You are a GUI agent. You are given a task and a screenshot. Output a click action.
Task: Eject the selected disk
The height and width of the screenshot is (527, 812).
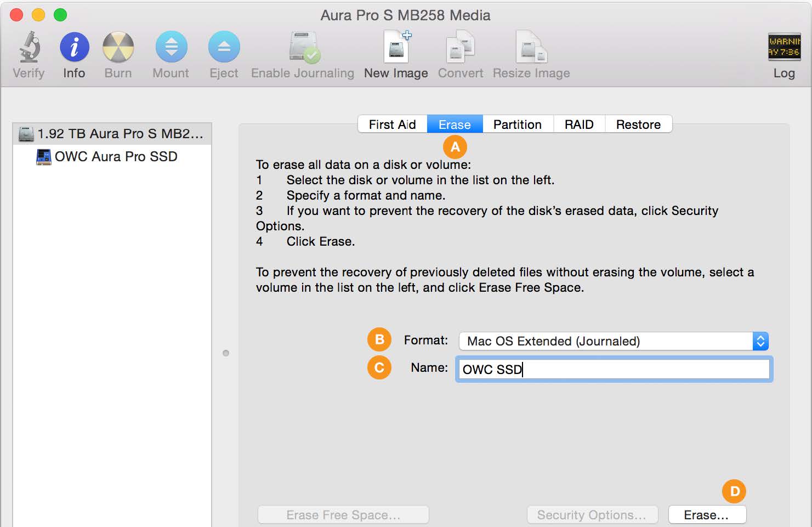[224, 52]
